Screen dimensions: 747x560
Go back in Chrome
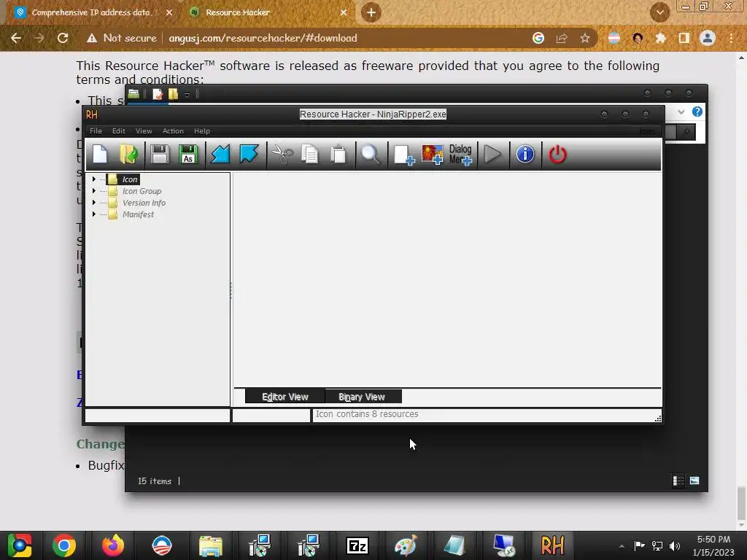pyautogui.click(x=16, y=38)
